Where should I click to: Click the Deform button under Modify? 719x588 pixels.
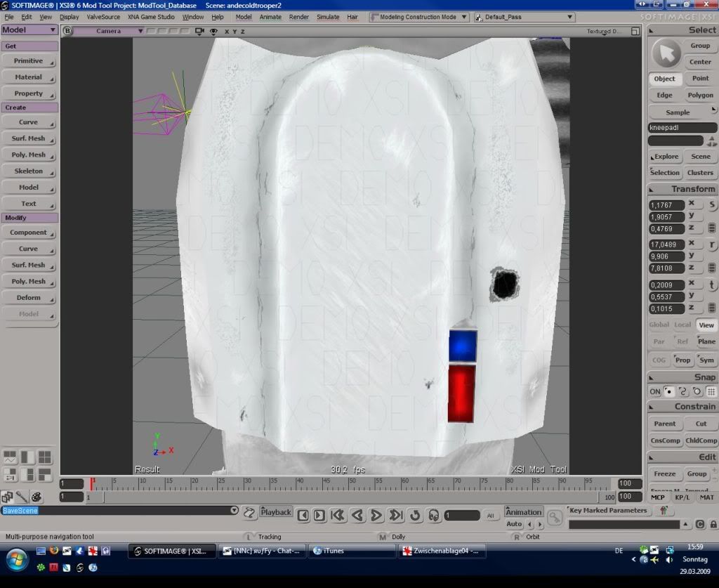(x=29, y=298)
